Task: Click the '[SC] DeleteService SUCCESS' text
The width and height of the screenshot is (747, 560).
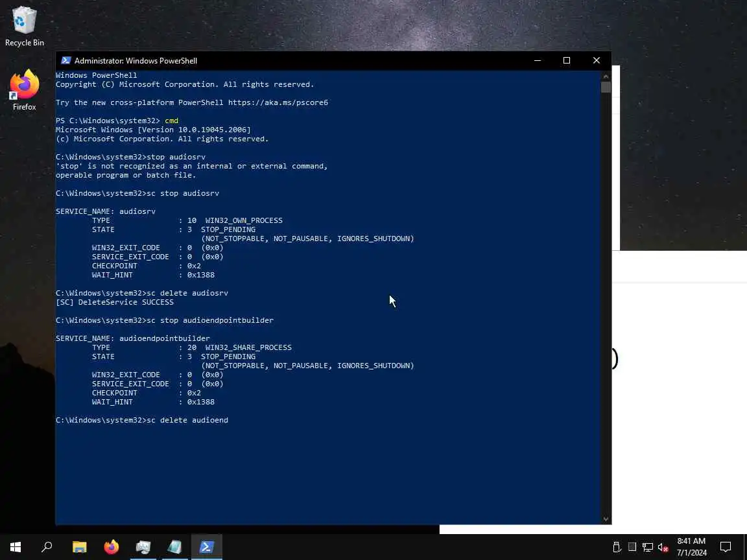Action: [x=115, y=303]
